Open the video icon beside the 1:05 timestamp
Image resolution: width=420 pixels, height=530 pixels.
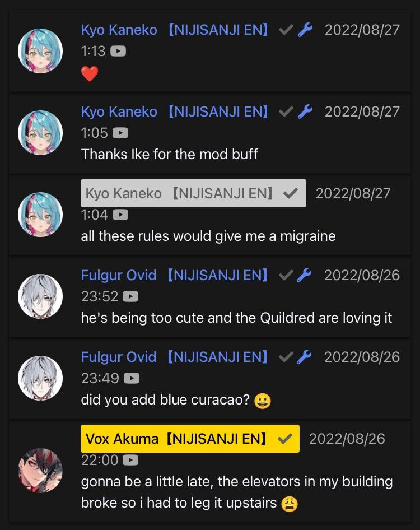coord(120,133)
